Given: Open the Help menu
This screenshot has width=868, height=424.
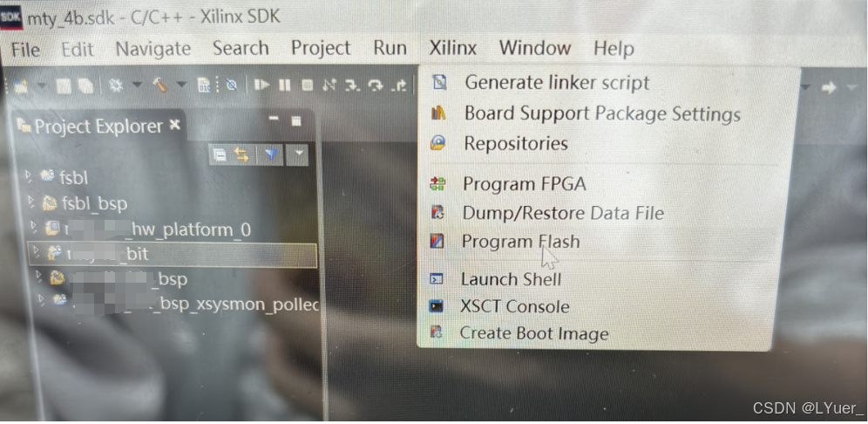Looking at the screenshot, I should click(x=614, y=48).
